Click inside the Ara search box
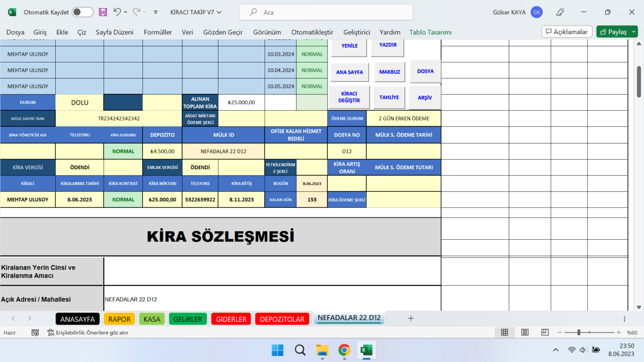The height and width of the screenshot is (362, 644). [326, 12]
